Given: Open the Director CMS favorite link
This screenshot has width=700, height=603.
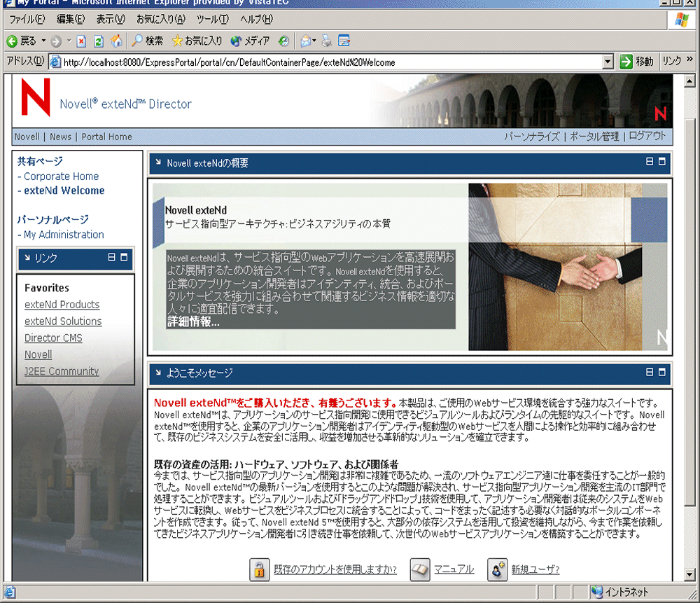Looking at the screenshot, I should coord(53,338).
